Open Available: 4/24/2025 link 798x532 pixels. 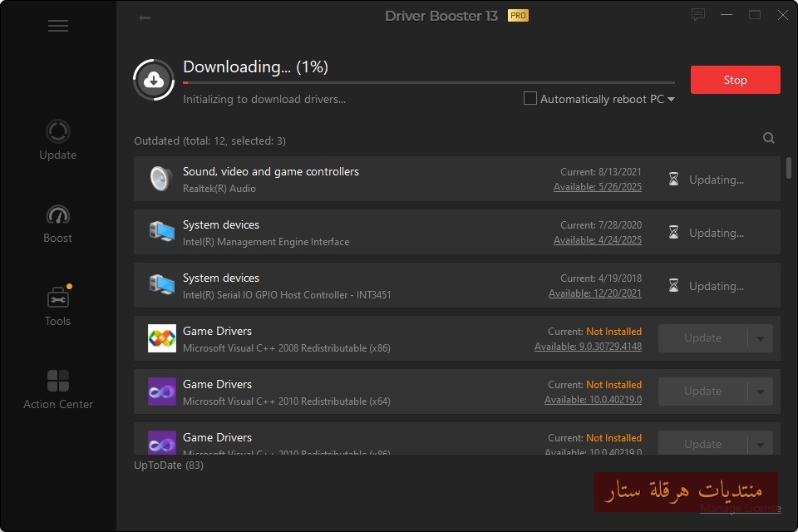(598, 240)
